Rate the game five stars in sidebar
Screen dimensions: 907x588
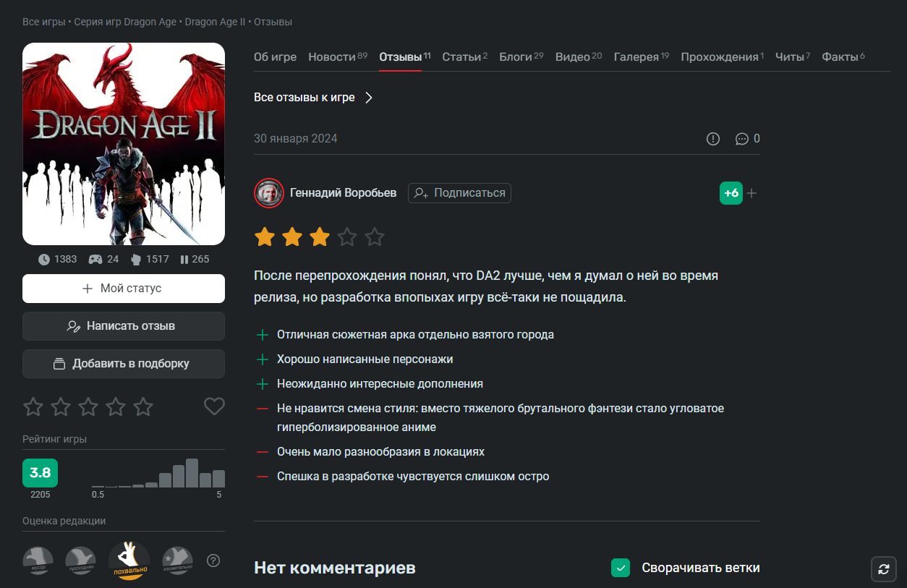point(143,406)
